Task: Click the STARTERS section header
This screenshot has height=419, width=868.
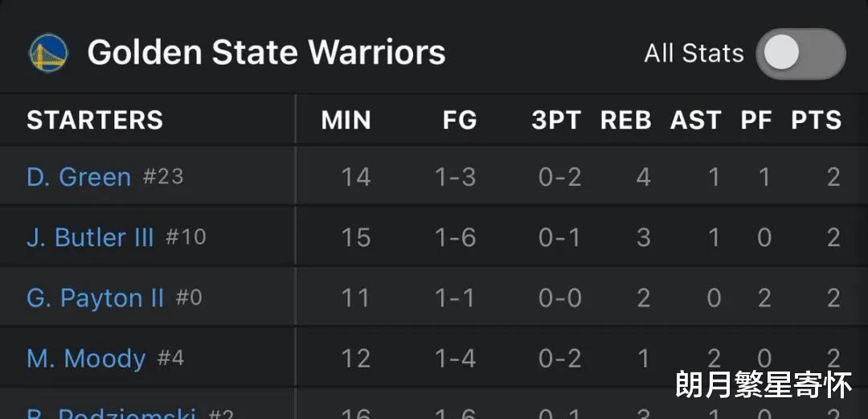Action: pyautogui.click(x=95, y=121)
